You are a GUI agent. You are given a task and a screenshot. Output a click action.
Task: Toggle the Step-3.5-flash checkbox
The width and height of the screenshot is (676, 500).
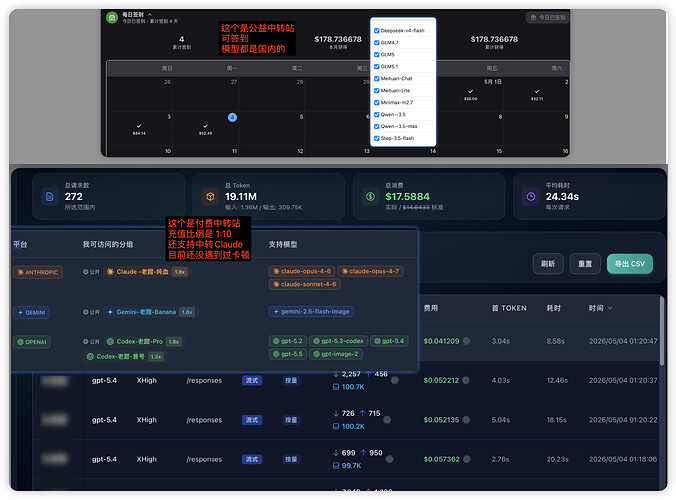(x=376, y=138)
